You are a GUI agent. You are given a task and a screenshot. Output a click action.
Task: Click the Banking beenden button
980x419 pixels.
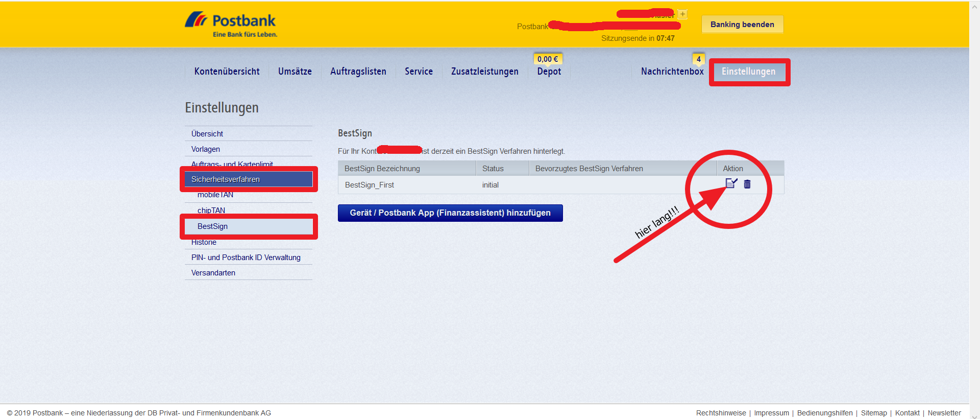click(742, 25)
